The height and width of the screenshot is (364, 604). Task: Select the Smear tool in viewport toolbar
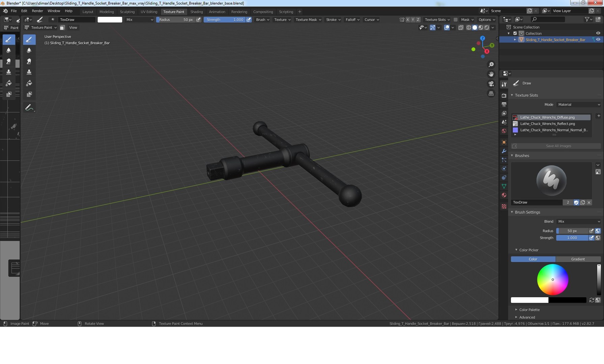click(x=29, y=61)
